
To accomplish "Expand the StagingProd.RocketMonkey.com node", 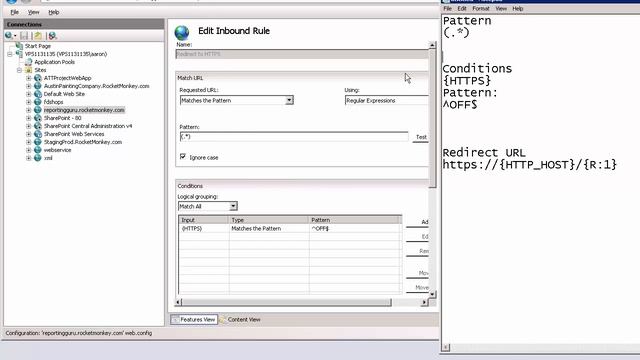I will [29, 142].
